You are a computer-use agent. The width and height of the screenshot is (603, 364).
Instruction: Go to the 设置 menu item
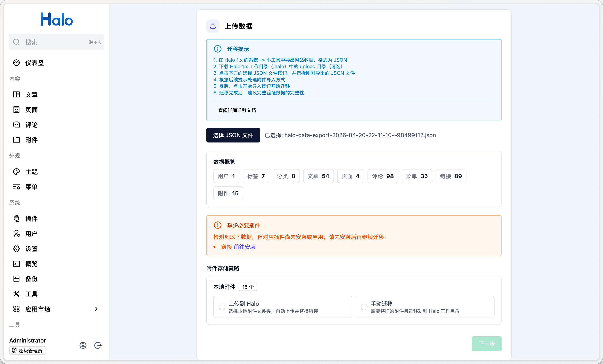[31, 249]
